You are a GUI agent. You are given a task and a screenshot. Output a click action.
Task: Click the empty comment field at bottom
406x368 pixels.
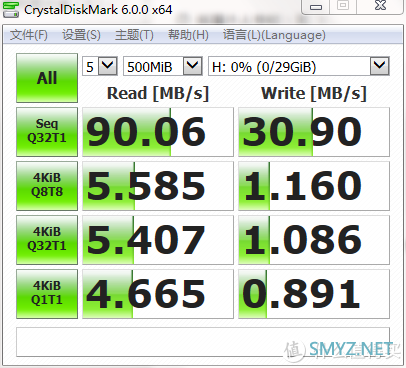click(x=203, y=342)
